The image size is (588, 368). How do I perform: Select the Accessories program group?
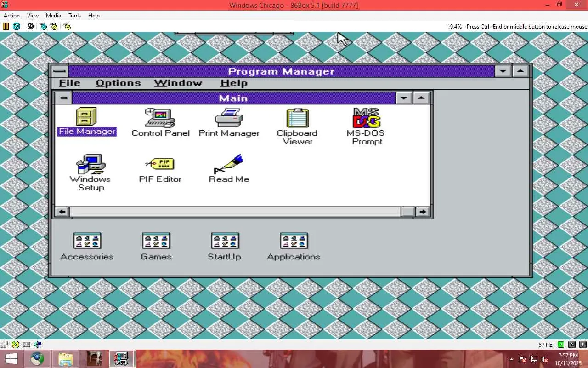coord(87,247)
